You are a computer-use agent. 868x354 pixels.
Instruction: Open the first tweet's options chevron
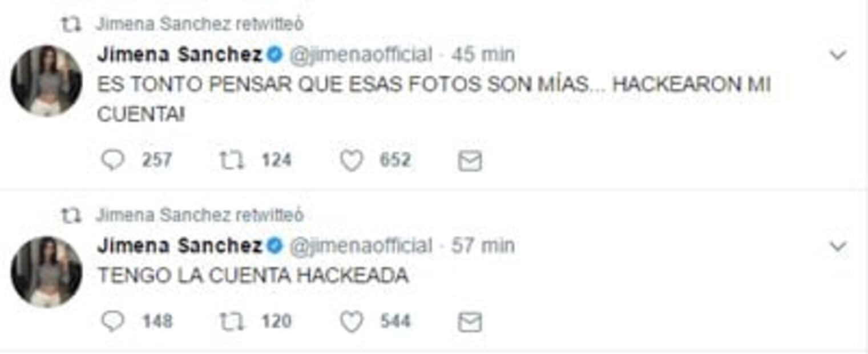[837, 55]
